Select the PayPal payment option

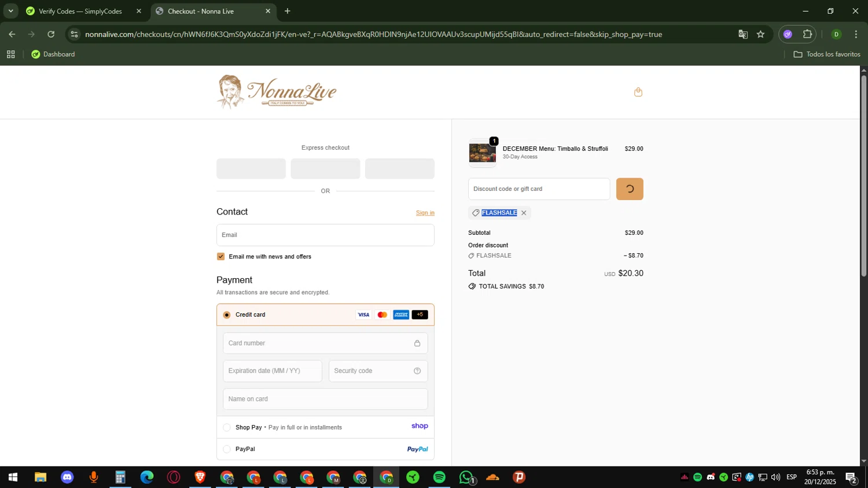click(227, 449)
